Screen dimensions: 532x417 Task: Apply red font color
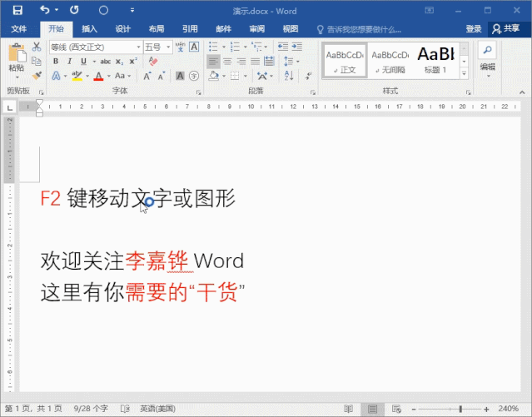(98, 76)
